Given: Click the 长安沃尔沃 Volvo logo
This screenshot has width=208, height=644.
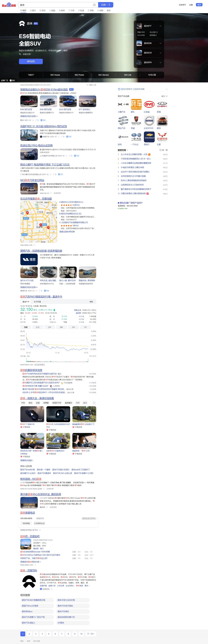Looking at the screenshot, I should 149,121.
